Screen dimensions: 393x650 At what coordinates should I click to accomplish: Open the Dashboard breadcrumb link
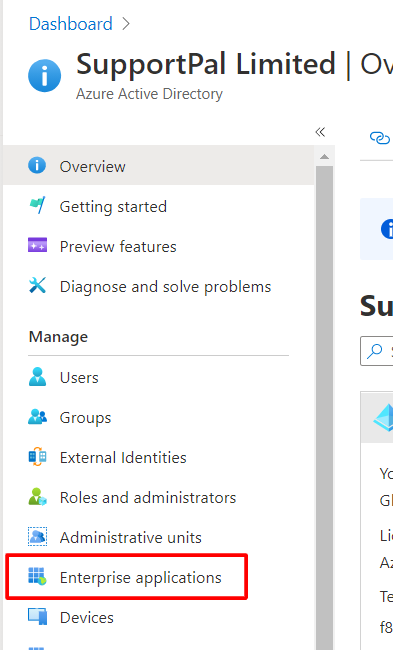pyautogui.click(x=70, y=24)
